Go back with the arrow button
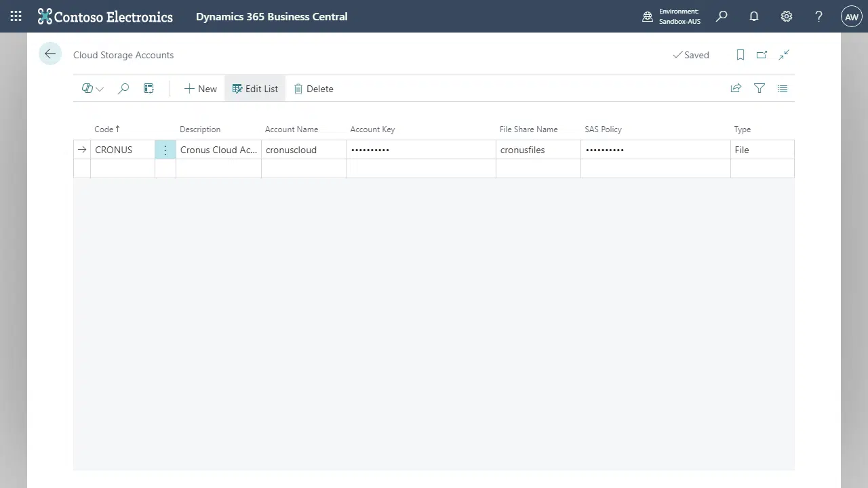 pyautogui.click(x=50, y=54)
